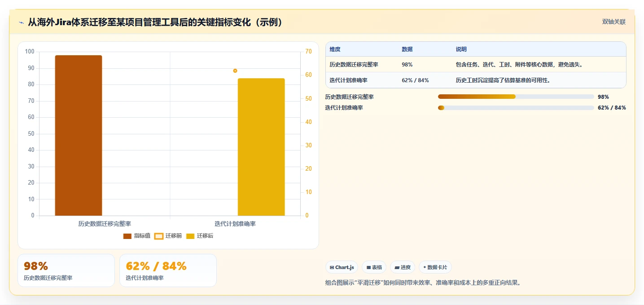Click the 迁移前 data point circle

click(235, 71)
